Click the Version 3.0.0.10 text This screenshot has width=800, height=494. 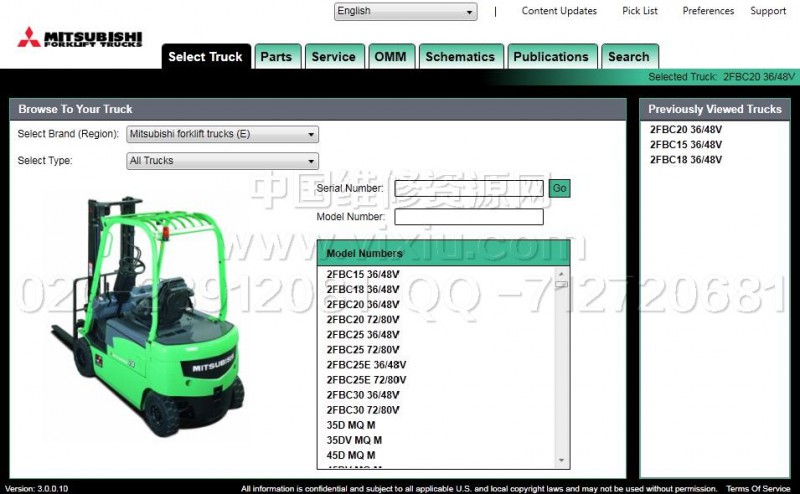click(36, 488)
